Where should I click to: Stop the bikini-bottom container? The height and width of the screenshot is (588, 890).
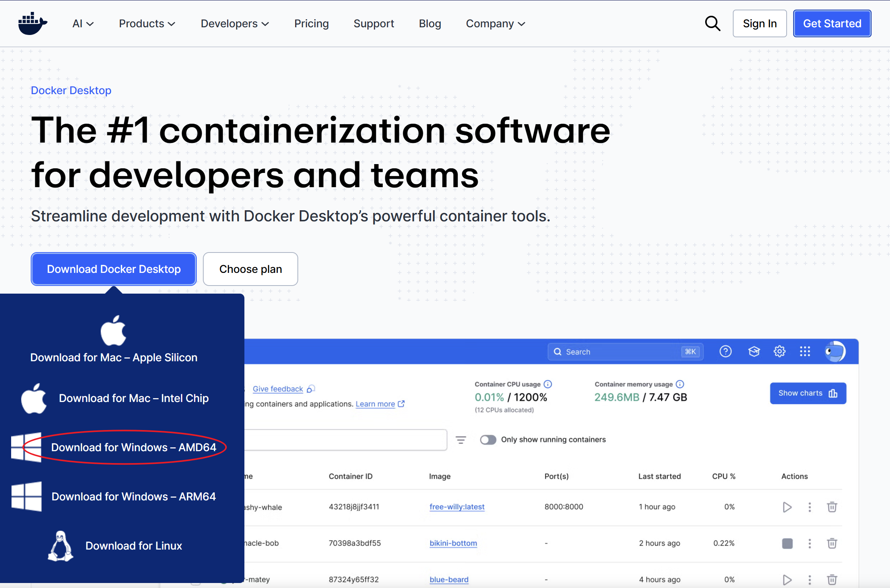tap(787, 543)
